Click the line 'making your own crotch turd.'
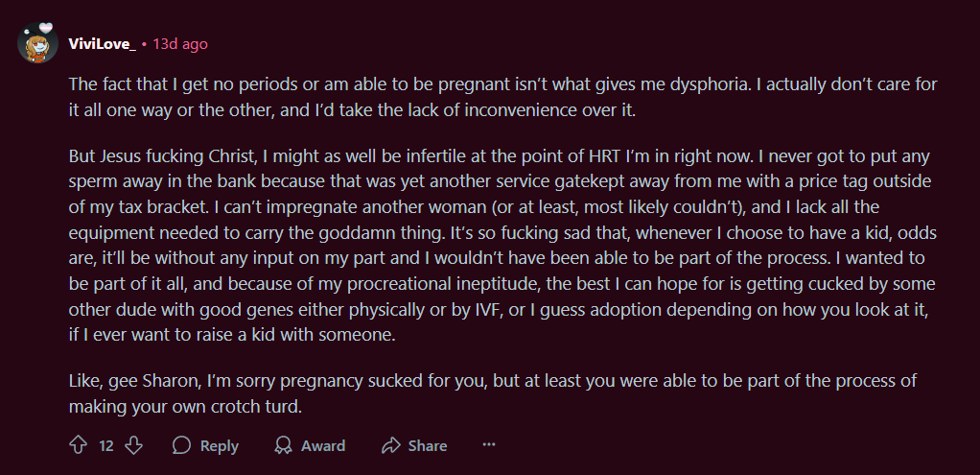980x475 pixels. point(186,408)
